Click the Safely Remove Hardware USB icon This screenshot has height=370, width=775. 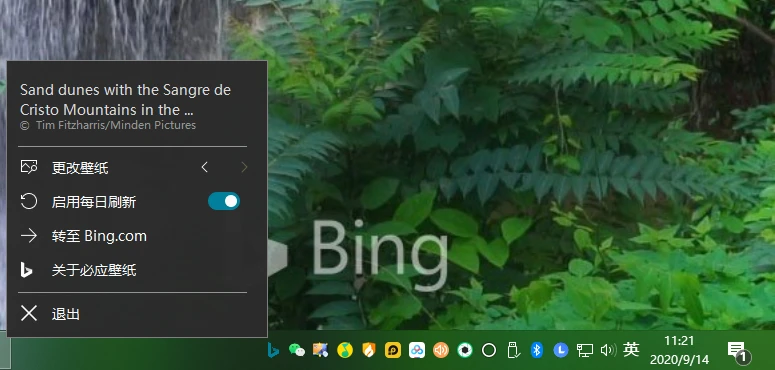click(513, 350)
